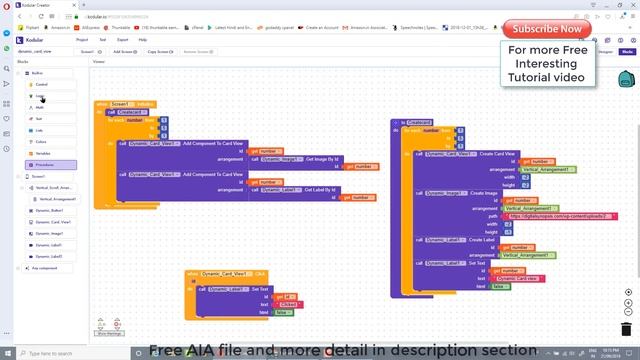This screenshot has width=640, height=360.
Task: Open the Help menu
Action: point(142,40)
